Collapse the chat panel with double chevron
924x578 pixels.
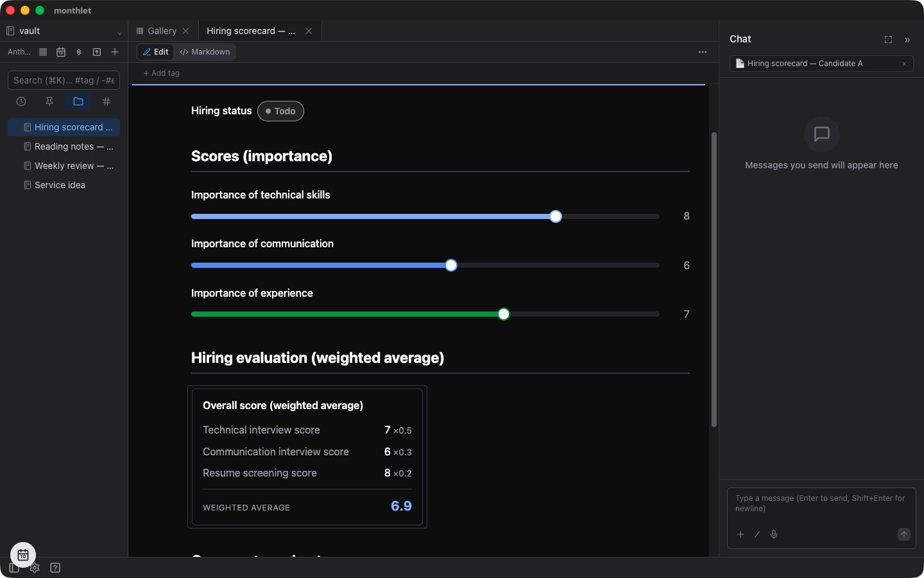[907, 40]
